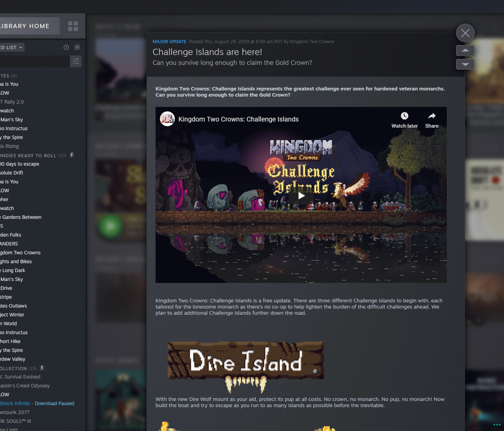Go to previous news item with the up arrow
The image size is (504, 431).
465,51
